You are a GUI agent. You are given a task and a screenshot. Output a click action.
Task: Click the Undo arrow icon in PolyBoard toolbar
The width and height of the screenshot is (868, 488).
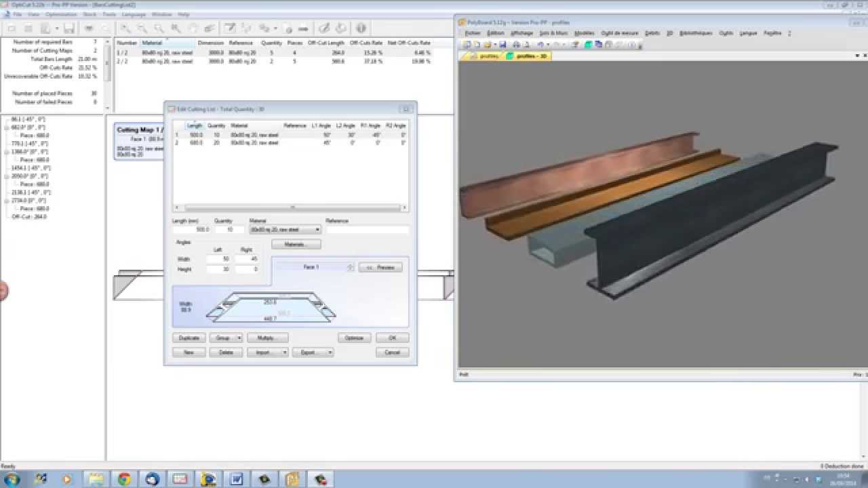click(540, 45)
